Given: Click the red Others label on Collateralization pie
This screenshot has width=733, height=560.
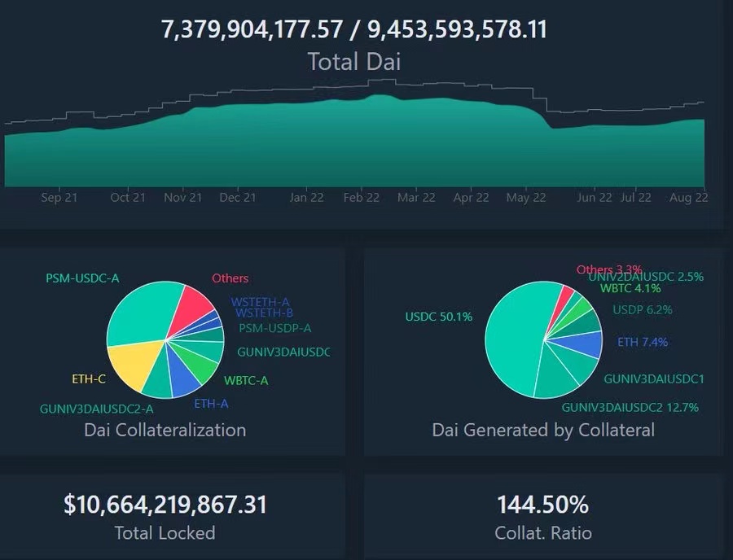Looking at the screenshot, I should point(230,278).
